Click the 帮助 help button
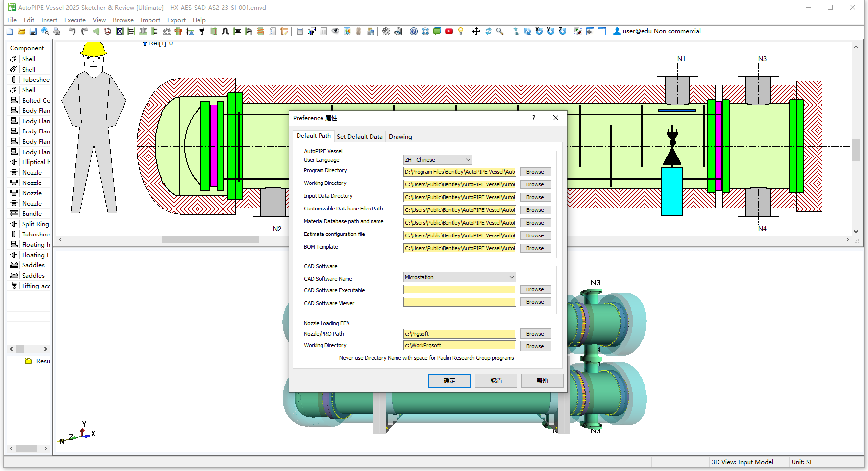Image resolution: width=868 pixels, height=471 pixels. [x=543, y=381]
